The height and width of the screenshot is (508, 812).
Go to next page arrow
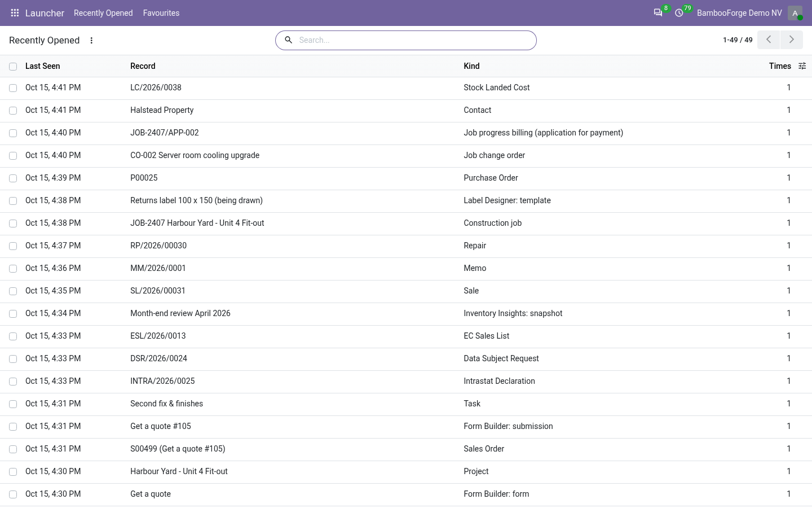coord(792,40)
